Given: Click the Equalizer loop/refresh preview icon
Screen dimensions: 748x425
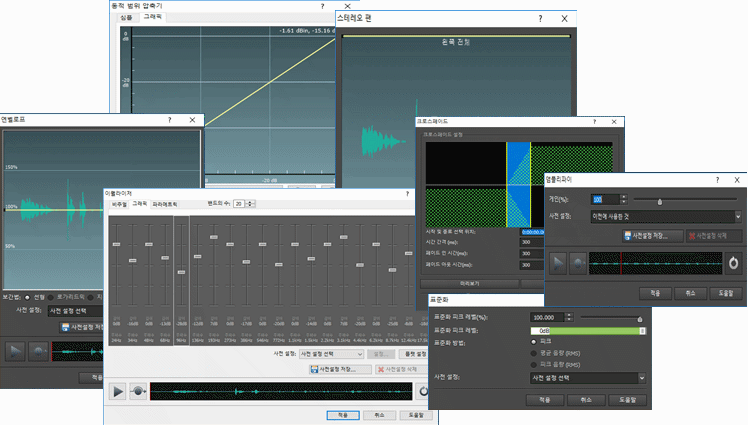Looking at the screenshot, I should (x=423, y=392).
